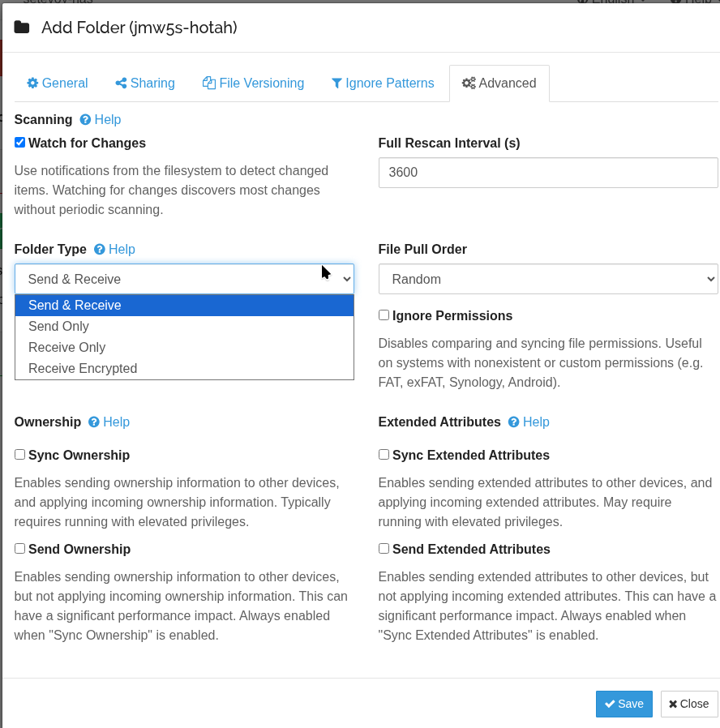Select Receive Encrypted folder type option
Screen dimensions: 720x728
tap(83, 368)
